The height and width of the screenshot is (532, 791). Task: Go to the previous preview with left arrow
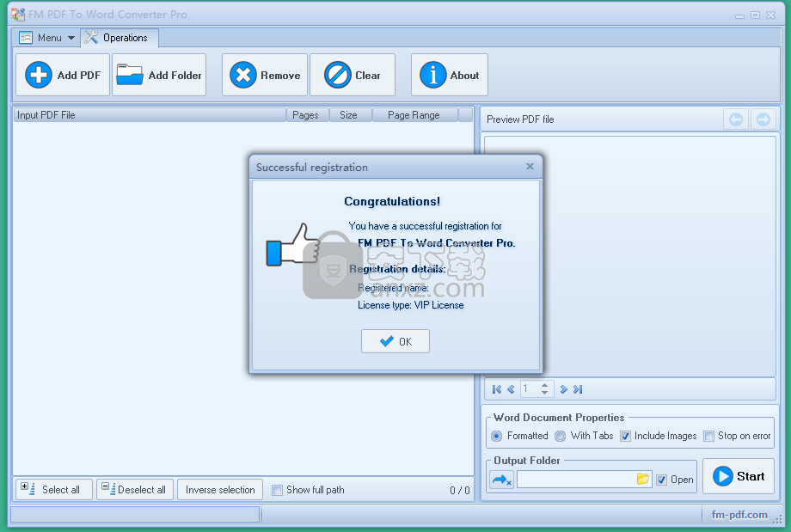[x=736, y=119]
